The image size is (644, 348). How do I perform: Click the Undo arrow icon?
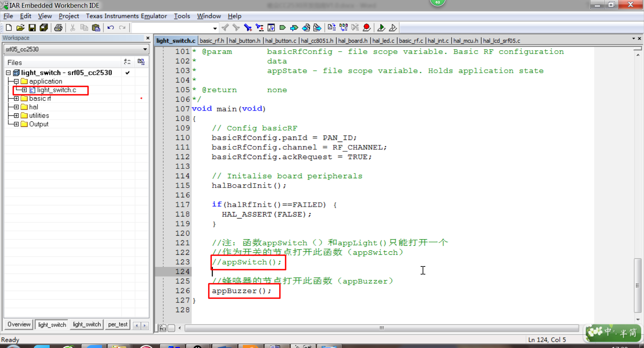[111, 28]
